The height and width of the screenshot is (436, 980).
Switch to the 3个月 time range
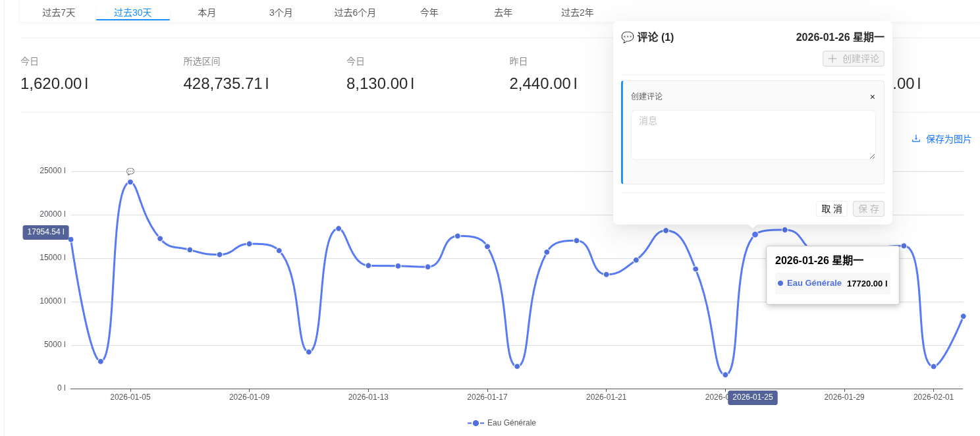click(x=281, y=13)
